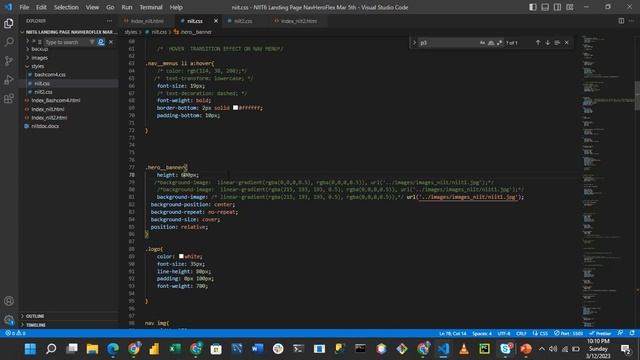This screenshot has width=640, height=360.
Task: Switch to the index_nilt2.html tab
Action: 298,21
